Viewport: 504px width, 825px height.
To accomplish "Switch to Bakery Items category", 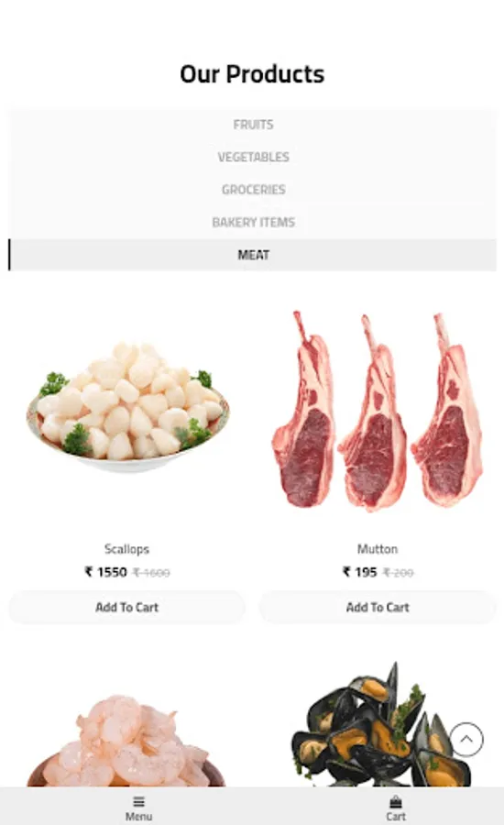I will tap(253, 222).
